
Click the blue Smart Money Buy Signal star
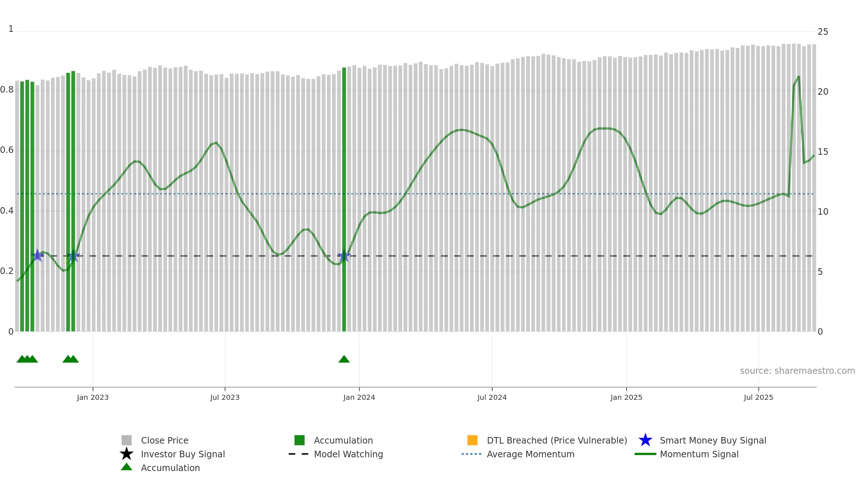pyautogui.click(x=645, y=440)
